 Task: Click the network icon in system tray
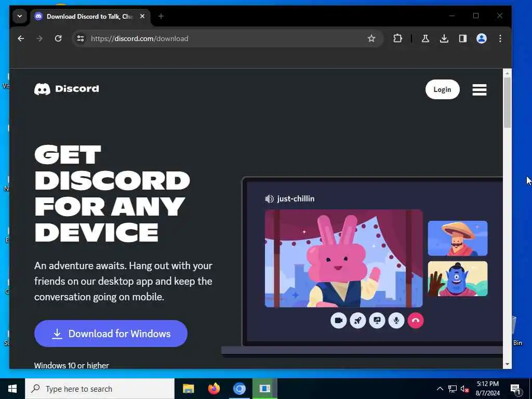(453, 389)
